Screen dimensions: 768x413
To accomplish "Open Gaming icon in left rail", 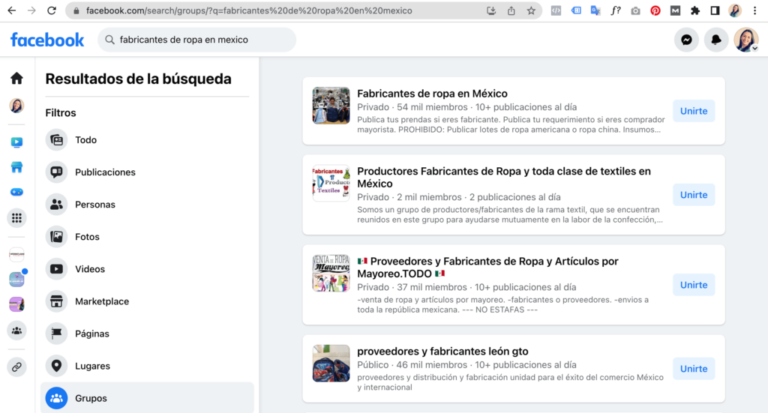I will (17, 192).
